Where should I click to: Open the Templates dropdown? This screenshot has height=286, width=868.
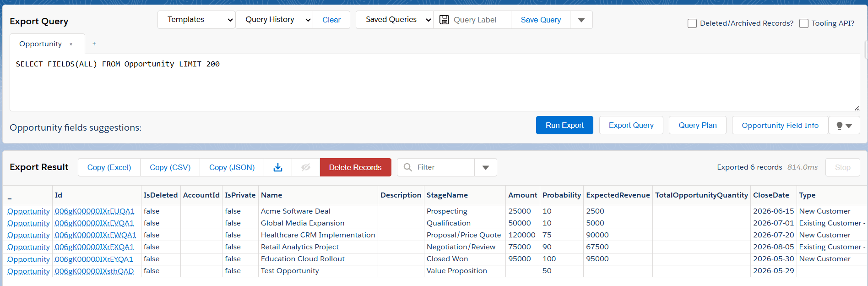[x=196, y=20]
